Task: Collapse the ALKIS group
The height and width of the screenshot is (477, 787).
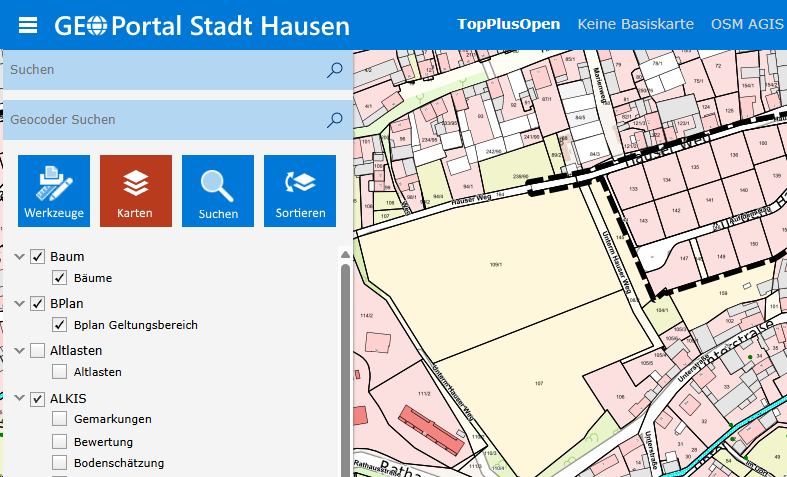Action: point(20,398)
